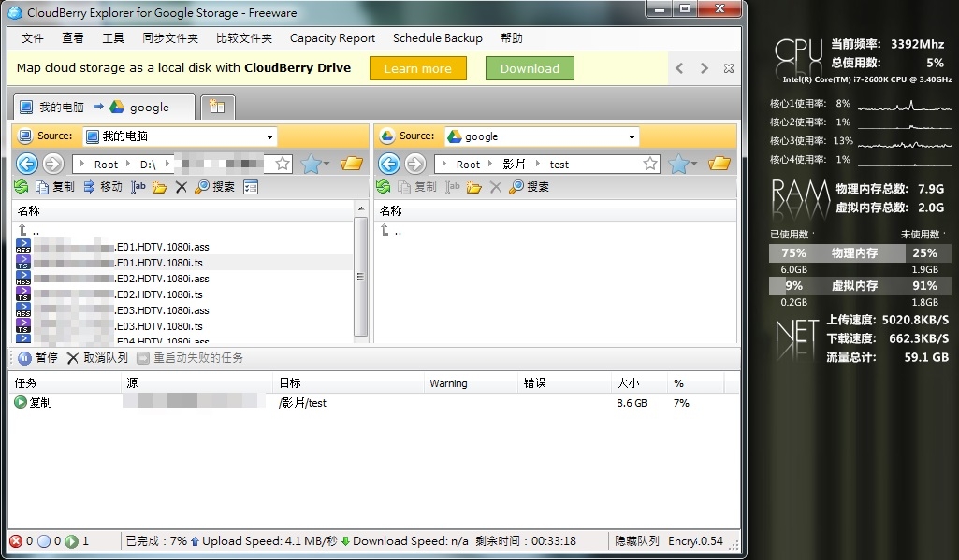Click 复制 in the google pane toolbar
Image resolution: width=959 pixels, height=560 pixels.
(x=417, y=186)
